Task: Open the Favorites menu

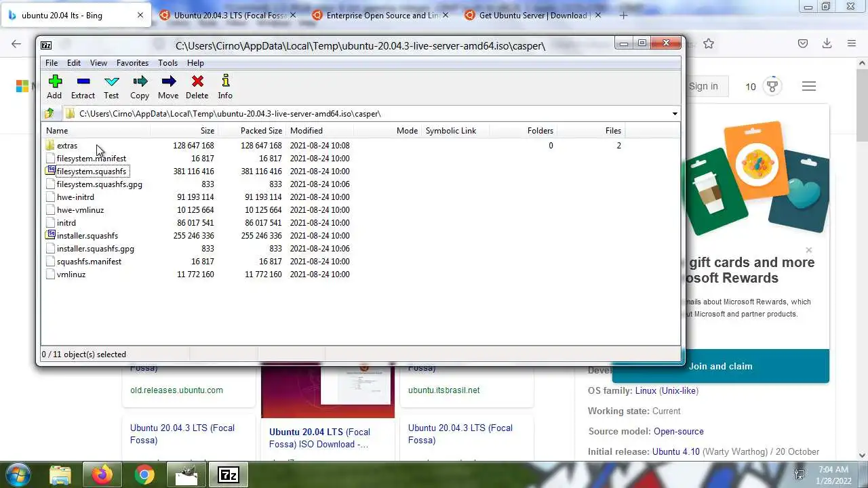Action: click(x=132, y=63)
